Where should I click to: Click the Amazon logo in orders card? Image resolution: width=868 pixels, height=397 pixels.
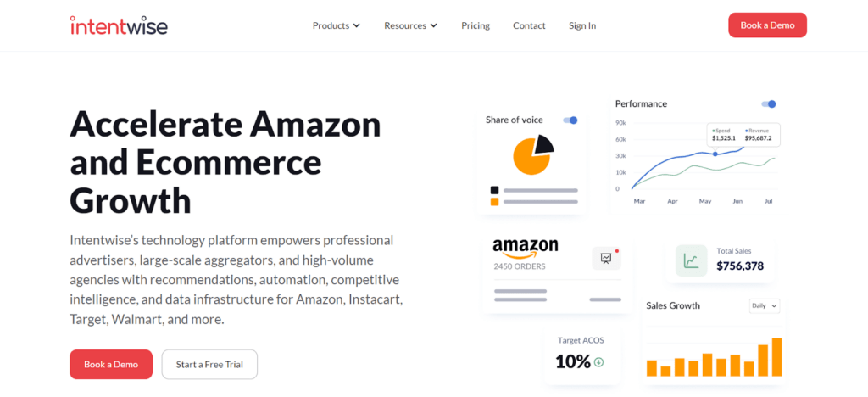click(526, 248)
